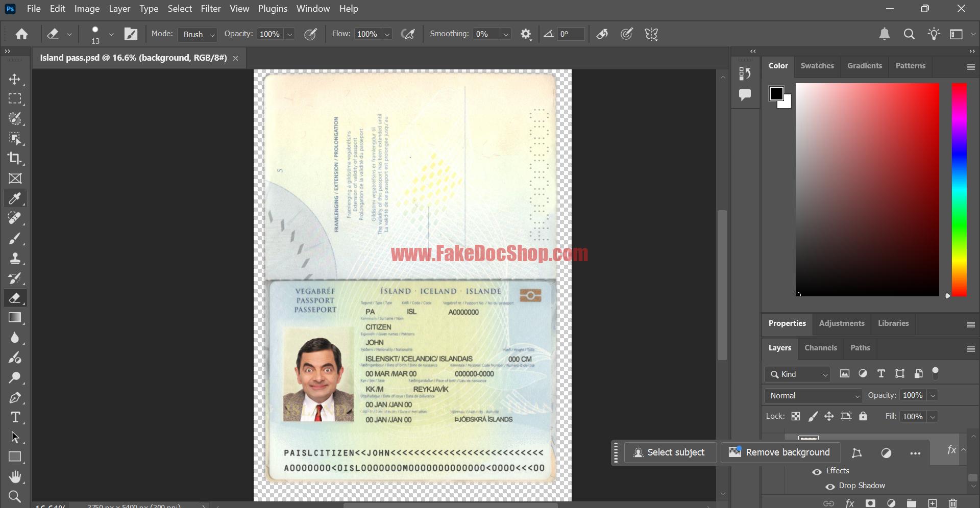Open the Filter menu
This screenshot has height=508, width=980.
[x=210, y=9]
